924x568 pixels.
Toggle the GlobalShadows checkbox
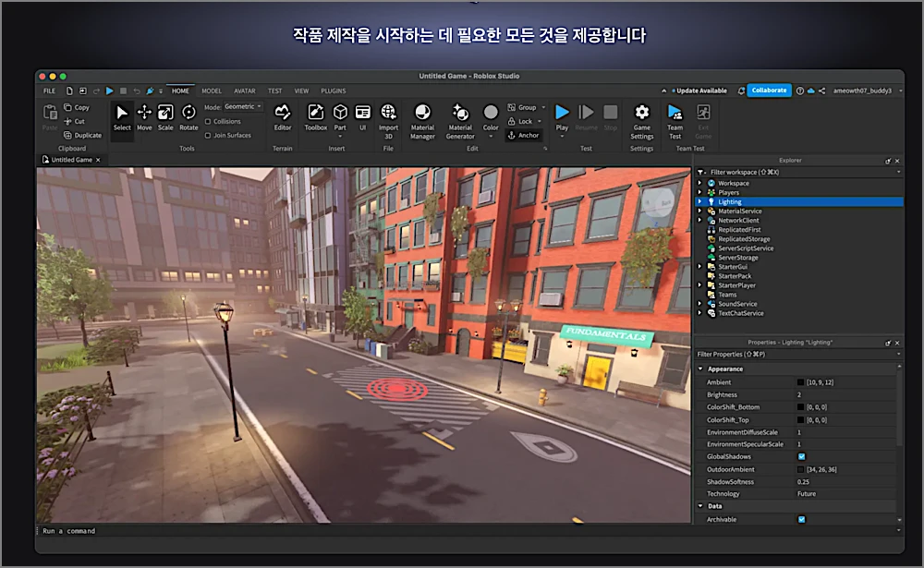coord(801,456)
